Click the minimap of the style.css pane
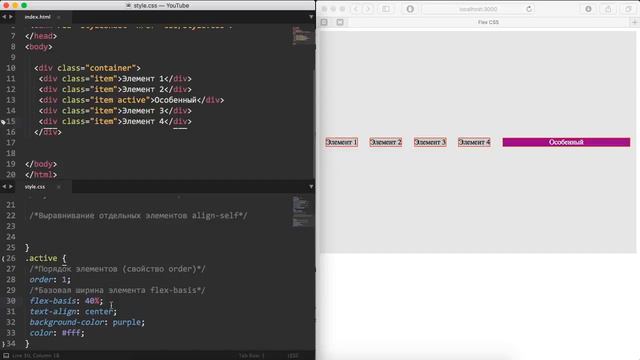This screenshot has height=360, width=640. click(x=303, y=211)
